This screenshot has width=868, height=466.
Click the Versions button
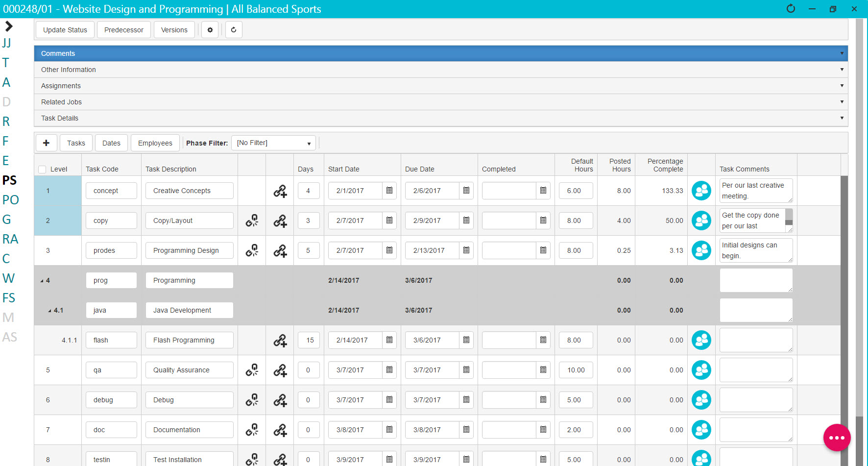(x=174, y=30)
